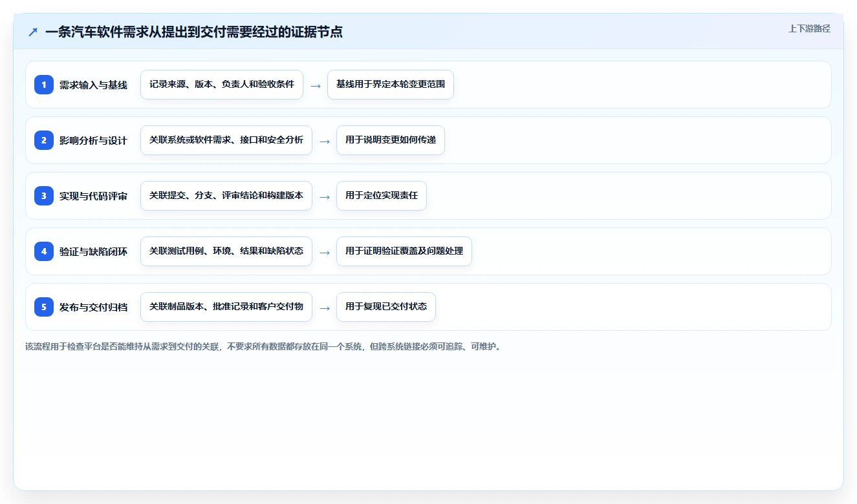Select step badge number 5
857x504 pixels.
44,307
